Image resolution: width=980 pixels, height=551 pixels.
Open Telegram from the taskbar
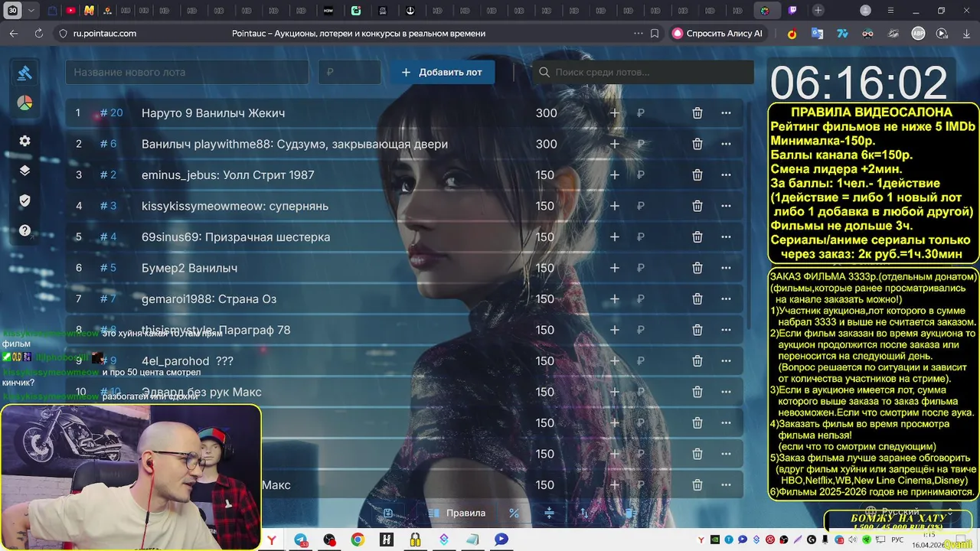(x=301, y=540)
